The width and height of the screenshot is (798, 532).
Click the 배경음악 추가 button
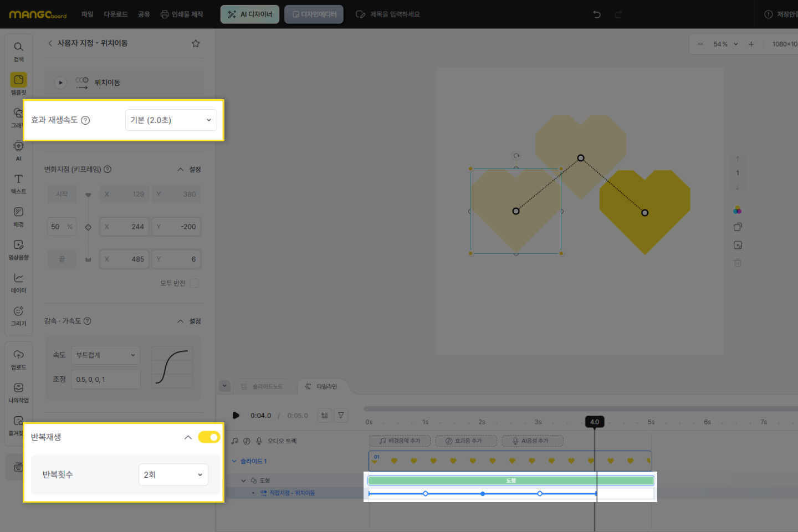point(400,441)
